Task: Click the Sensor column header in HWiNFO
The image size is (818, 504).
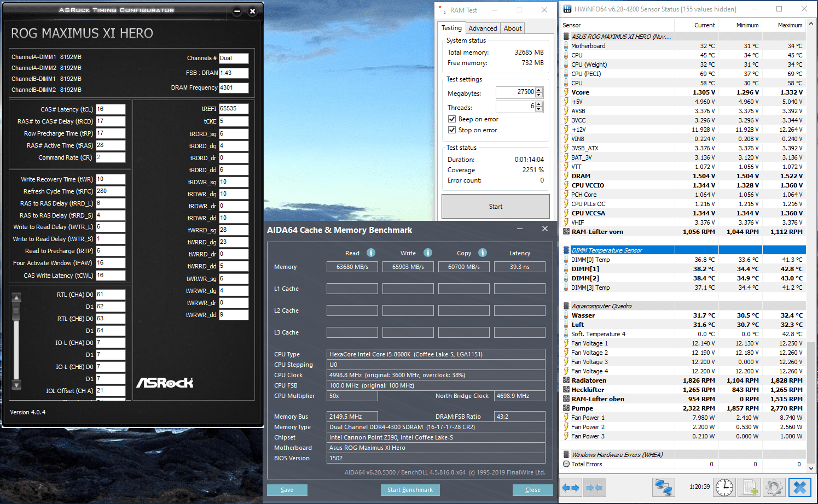Action: (x=618, y=25)
